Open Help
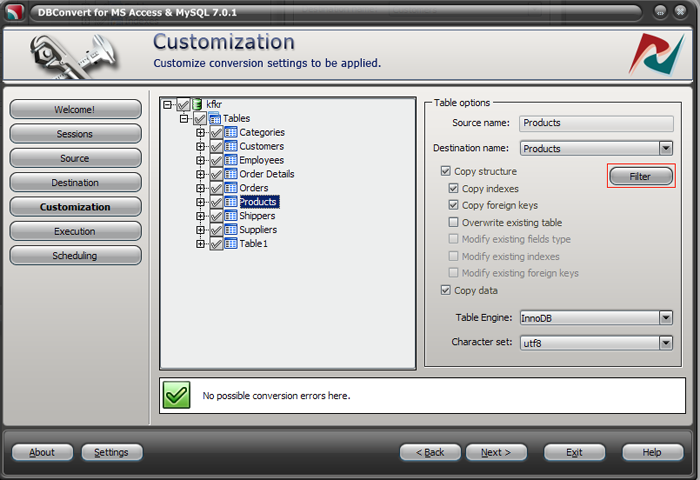 pos(652,452)
